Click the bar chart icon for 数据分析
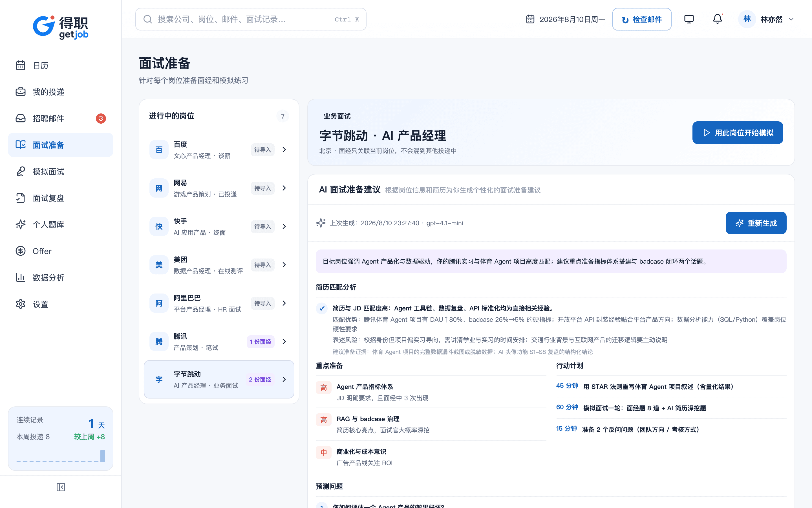The image size is (812, 508). point(21,277)
